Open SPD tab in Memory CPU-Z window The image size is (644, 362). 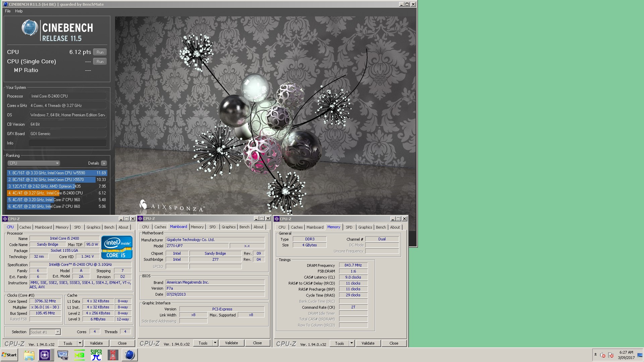(x=349, y=227)
